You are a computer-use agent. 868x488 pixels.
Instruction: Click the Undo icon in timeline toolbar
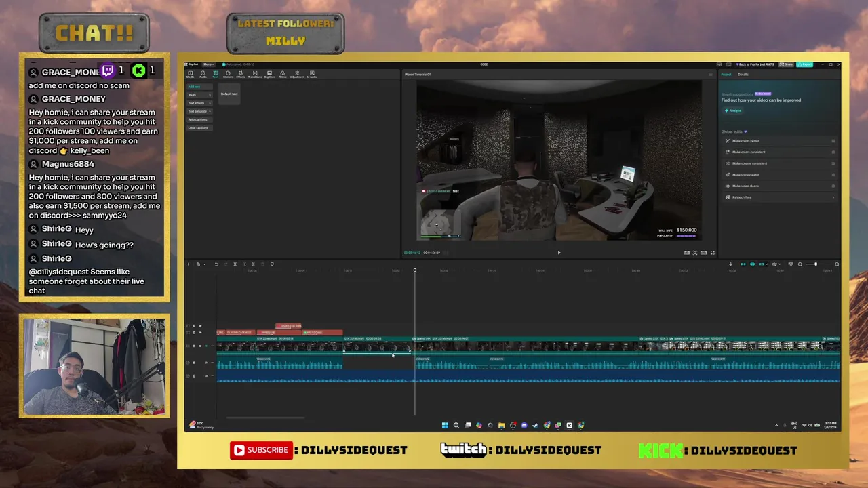[216, 264]
